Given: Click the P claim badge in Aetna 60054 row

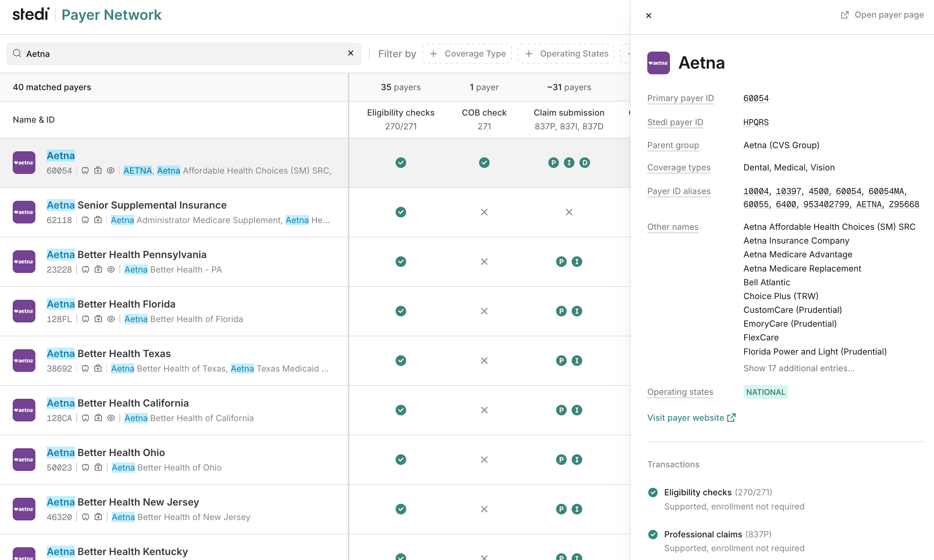Looking at the screenshot, I should click(x=553, y=163).
